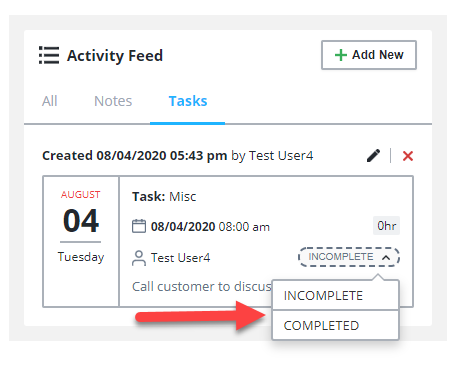The image size is (456, 370).
Task: Click the Add New button
Action: pyautogui.click(x=369, y=55)
